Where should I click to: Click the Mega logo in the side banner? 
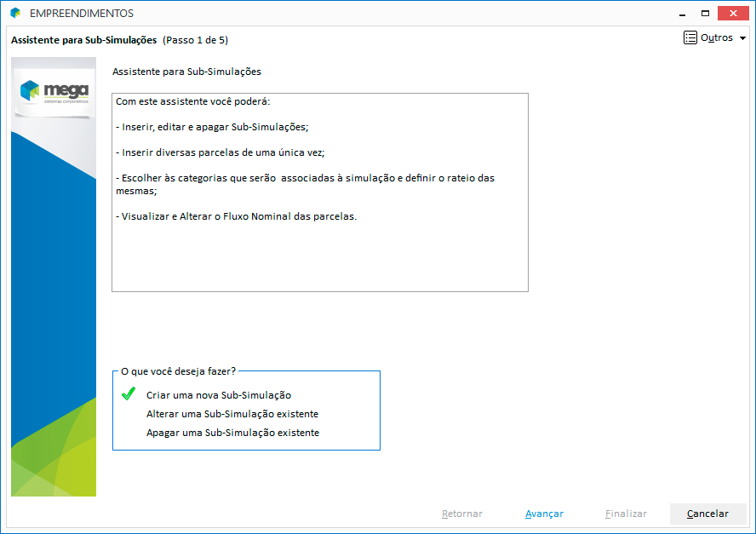coord(54,90)
